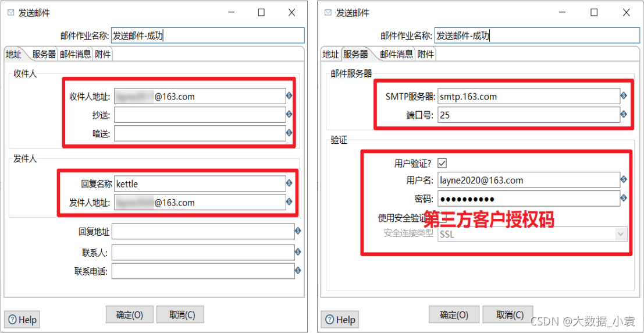Click the 用户名 field showing layne2020@163.com

529,180
